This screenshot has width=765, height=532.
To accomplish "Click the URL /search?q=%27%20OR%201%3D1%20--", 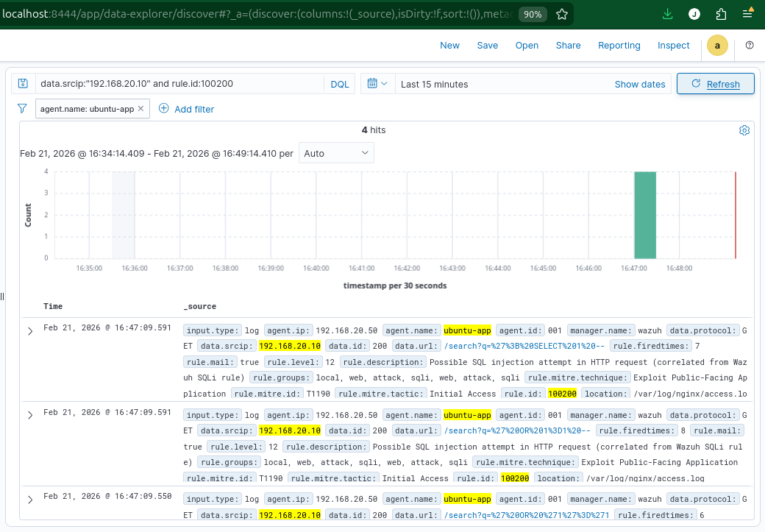I will point(517,430).
